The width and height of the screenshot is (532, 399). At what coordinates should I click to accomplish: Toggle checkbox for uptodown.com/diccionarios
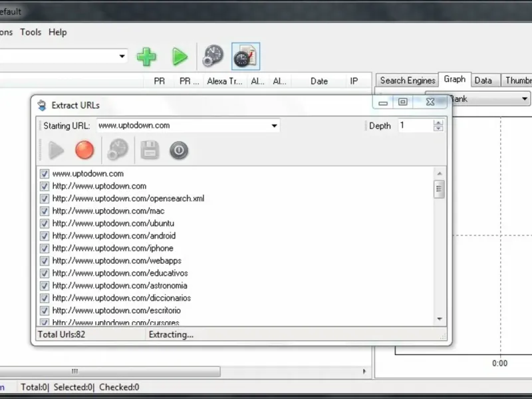44,298
